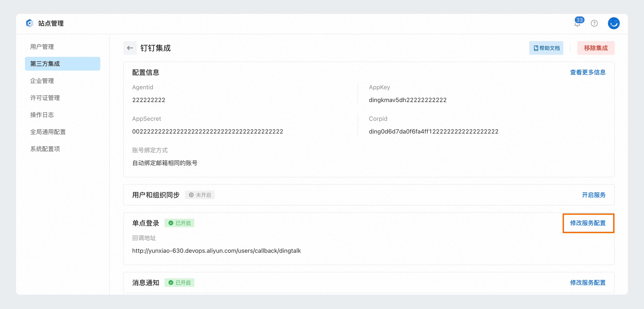Click the 账号绑定方式 field label
Screen dimensions: 644x309
[x=150, y=150]
